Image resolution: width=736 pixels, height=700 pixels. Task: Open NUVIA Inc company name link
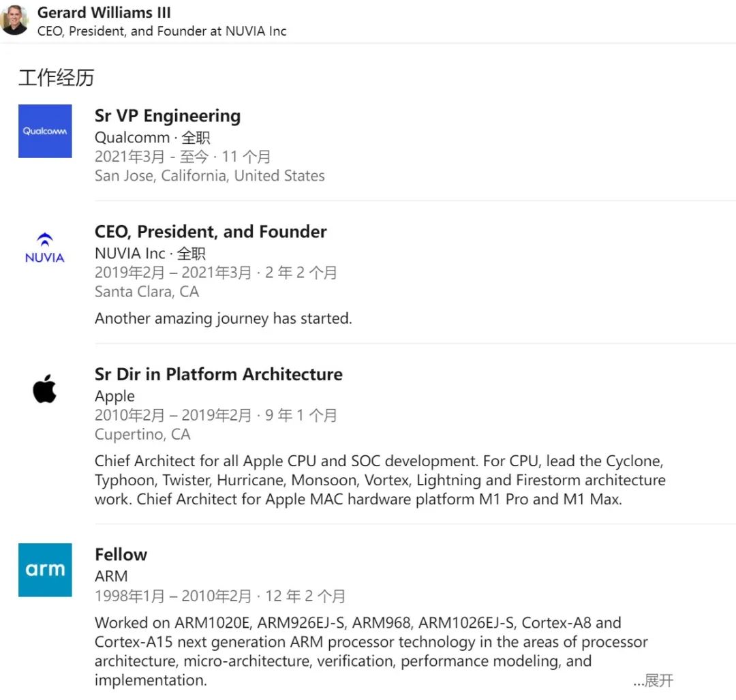(129, 254)
